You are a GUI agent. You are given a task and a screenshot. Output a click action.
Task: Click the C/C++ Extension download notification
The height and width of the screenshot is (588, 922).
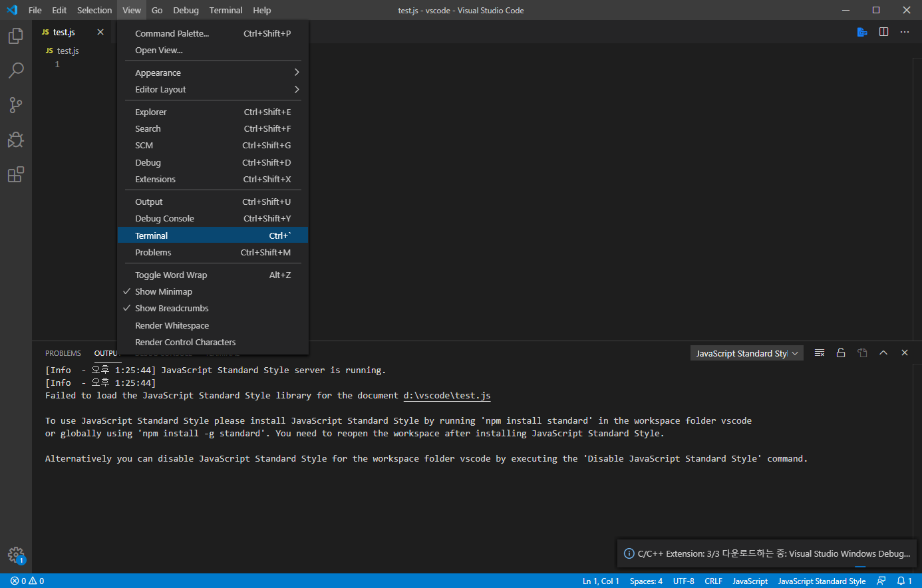[767, 553]
